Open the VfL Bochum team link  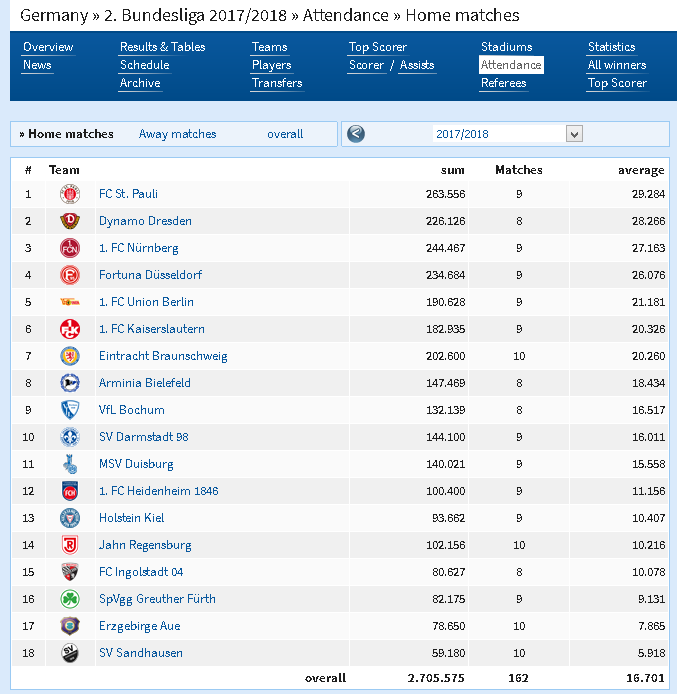coord(132,410)
